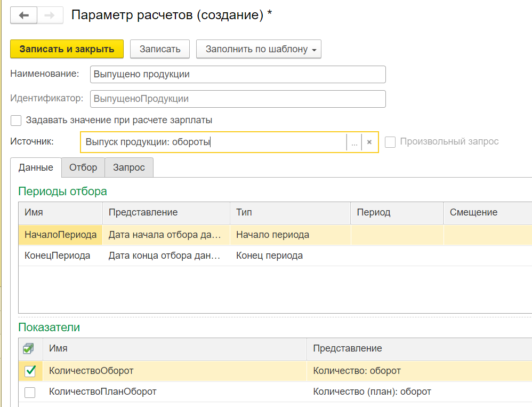Enable Задавать значение при расчете зарплаты

click(x=16, y=120)
